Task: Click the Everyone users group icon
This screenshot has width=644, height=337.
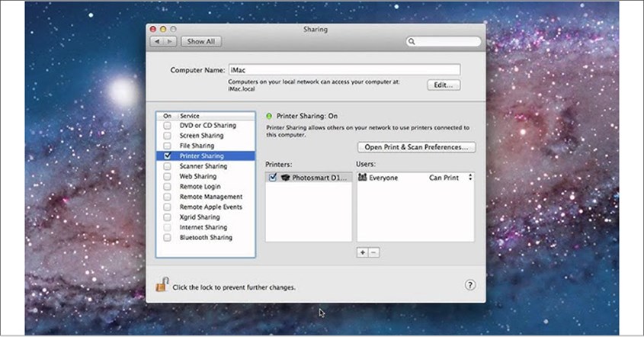Action: coord(362,177)
